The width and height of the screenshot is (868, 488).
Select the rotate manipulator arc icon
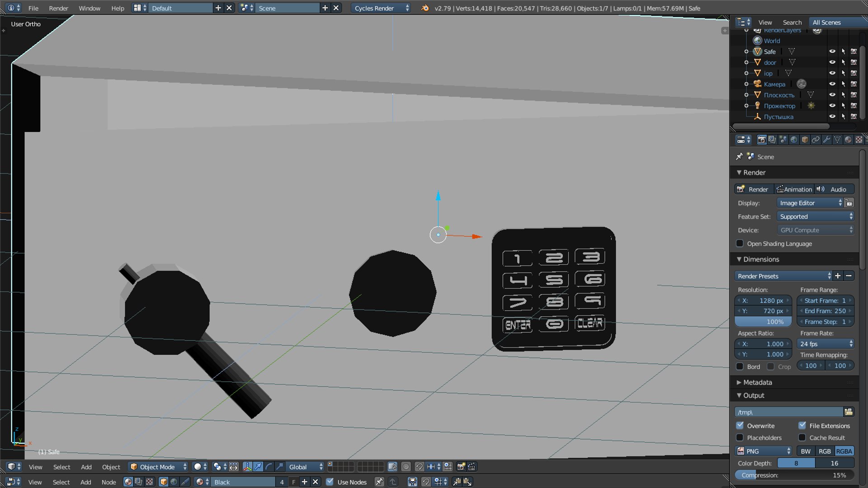[x=269, y=467]
